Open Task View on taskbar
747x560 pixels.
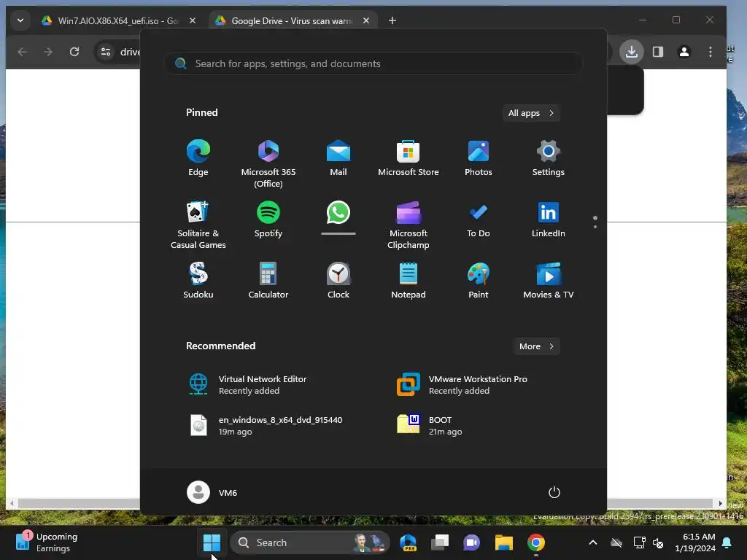[440, 542]
